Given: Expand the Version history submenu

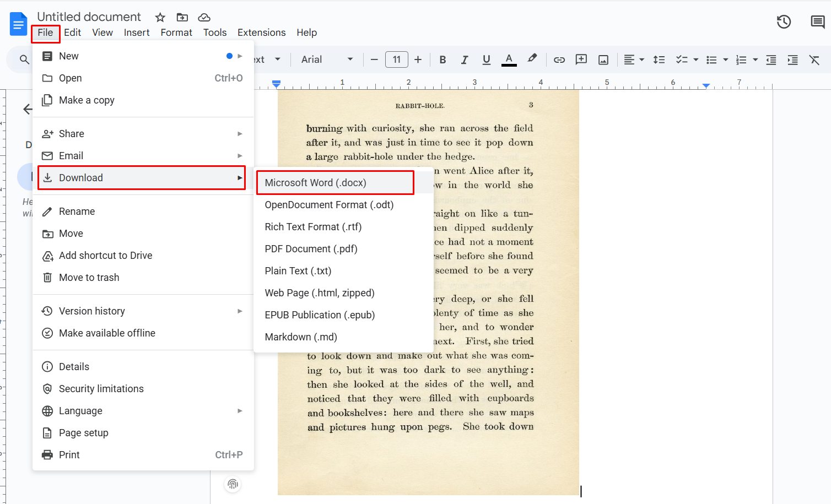Looking at the screenshot, I should (x=143, y=311).
